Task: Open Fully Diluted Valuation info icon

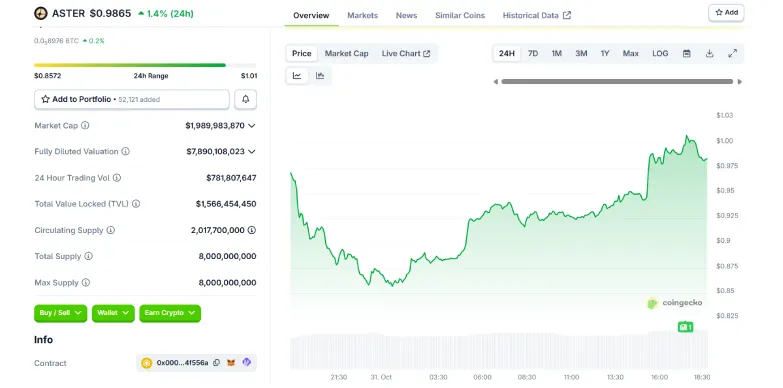Action: [125, 151]
